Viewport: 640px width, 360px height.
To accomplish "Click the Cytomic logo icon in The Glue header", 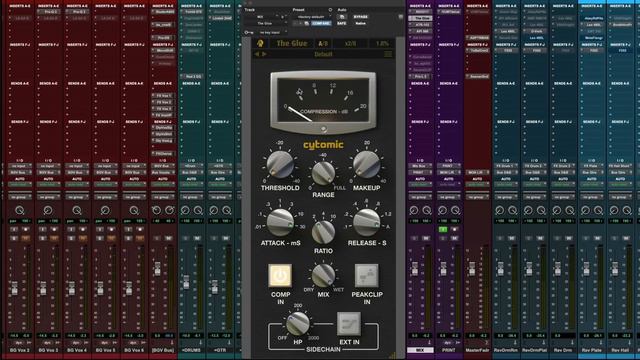I will click(260, 43).
